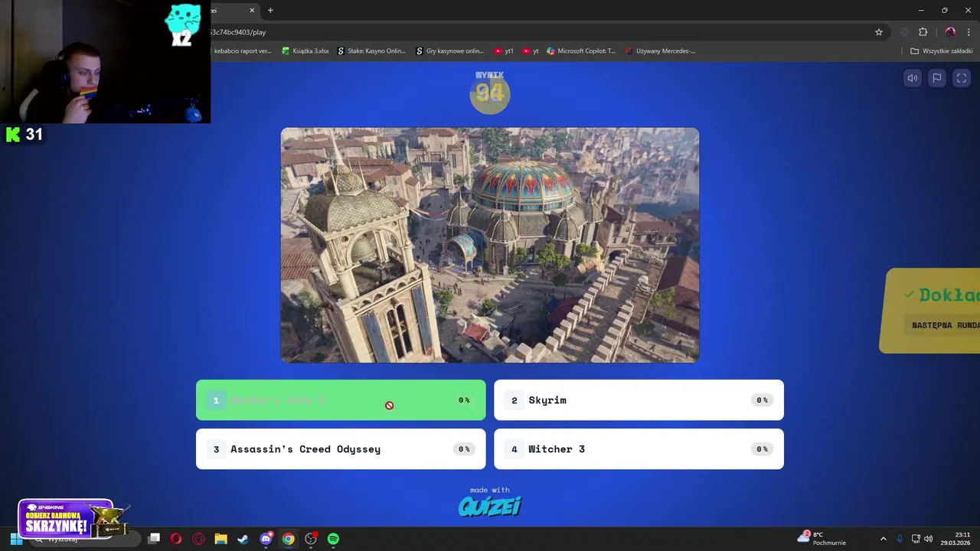Open the kebabcio raport bookmark
The height and width of the screenshot is (551, 980).
(x=243, y=51)
